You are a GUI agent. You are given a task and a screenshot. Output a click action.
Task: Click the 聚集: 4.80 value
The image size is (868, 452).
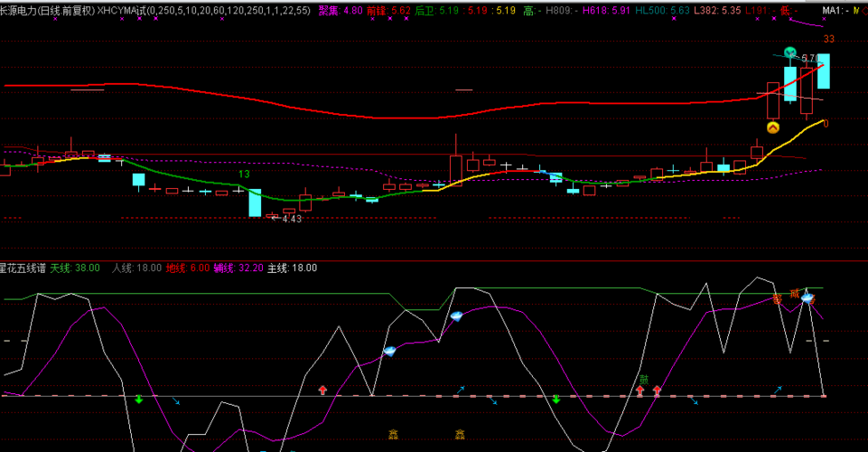(x=341, y=11)
